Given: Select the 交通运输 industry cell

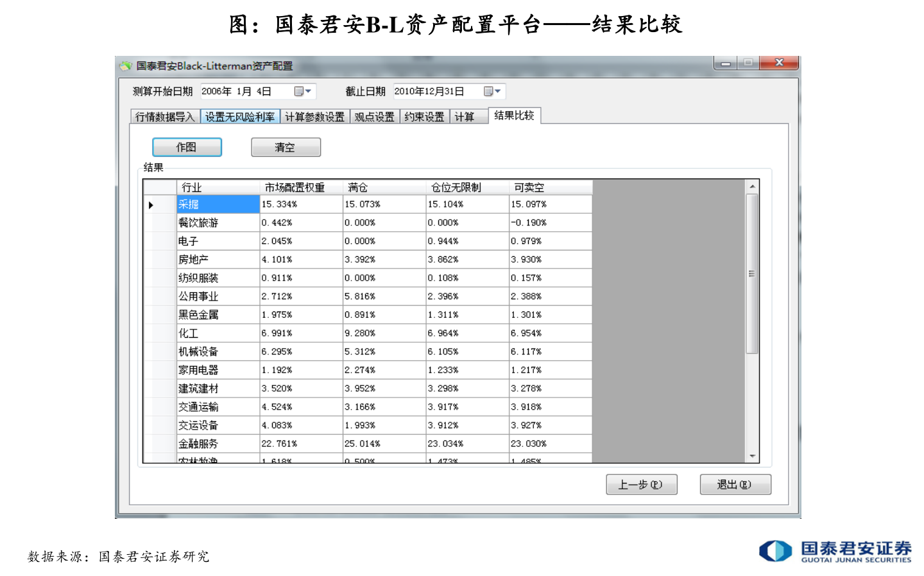Looking at the screenshot, I should tap(218, 407).
